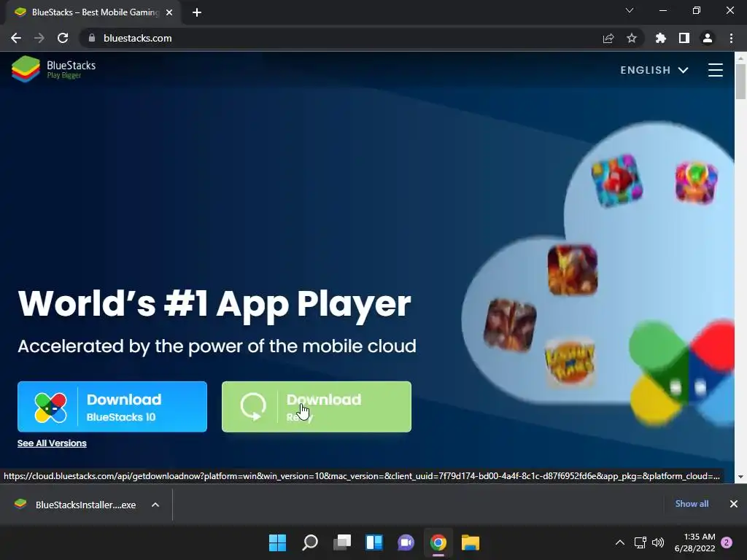Click the page vertical scrollbar thumb

click(740, 81)
